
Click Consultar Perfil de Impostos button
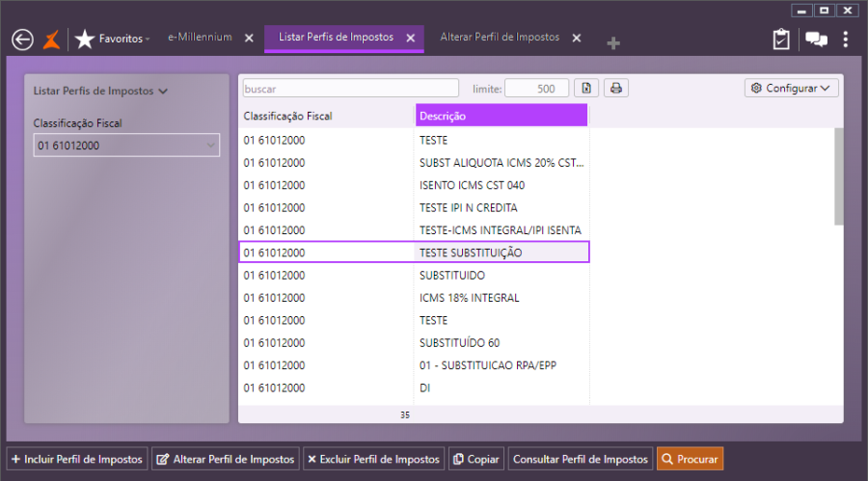pyautogui.click(x=581, y=459)
